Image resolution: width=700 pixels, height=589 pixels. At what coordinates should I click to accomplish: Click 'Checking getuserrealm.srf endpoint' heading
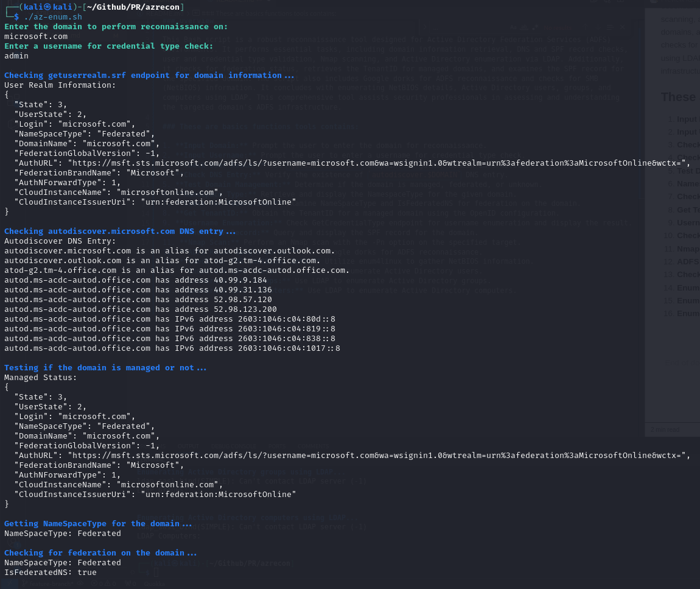pyautogui.click(x=149, y=75)
